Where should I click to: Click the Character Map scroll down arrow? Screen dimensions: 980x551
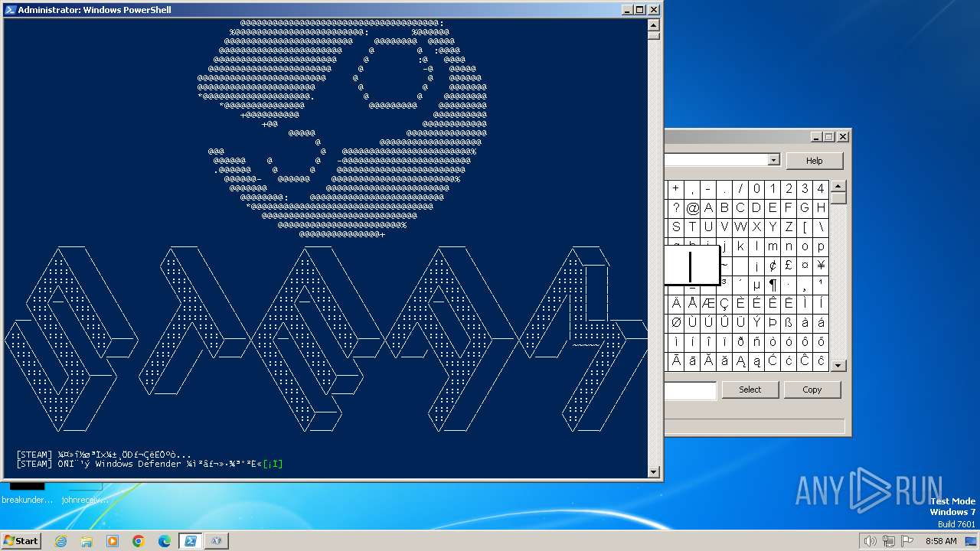tap(838, 366)
